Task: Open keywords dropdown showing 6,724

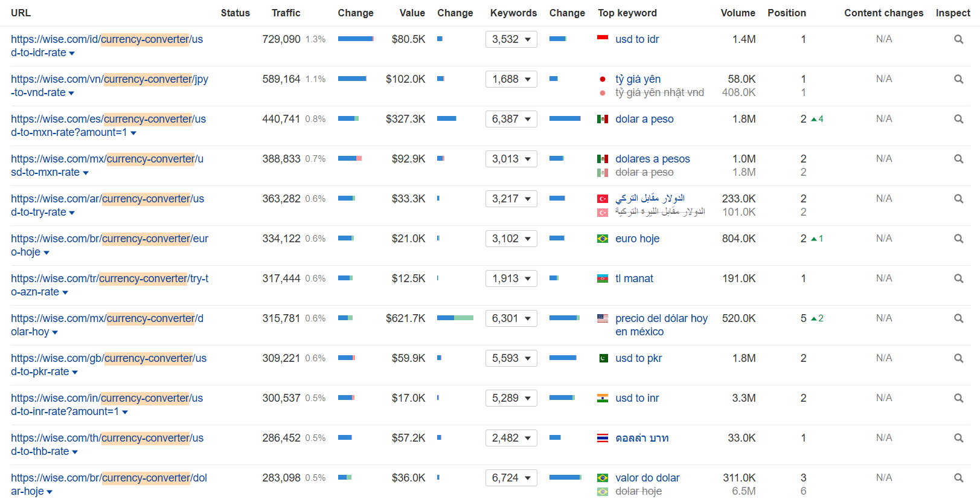Action: 511,478
